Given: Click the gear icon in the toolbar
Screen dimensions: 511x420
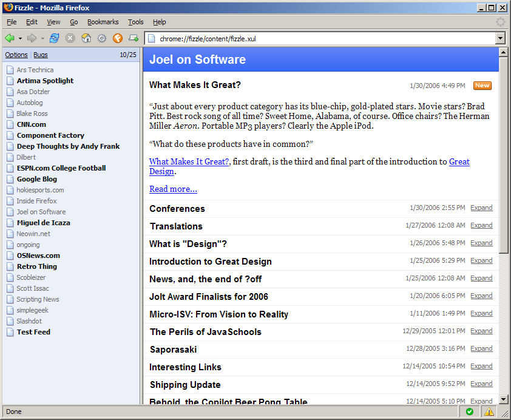Looking at the screenshot, I should click(102, 38).
